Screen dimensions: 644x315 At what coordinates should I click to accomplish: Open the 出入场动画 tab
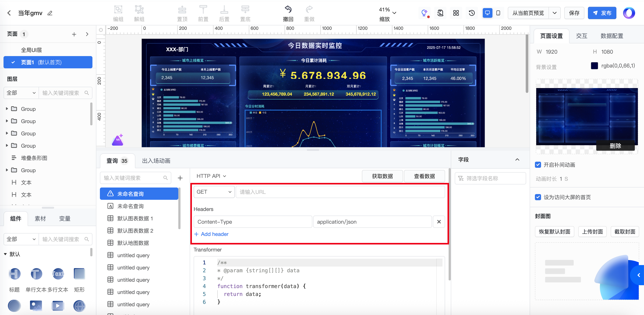[156, 161]
